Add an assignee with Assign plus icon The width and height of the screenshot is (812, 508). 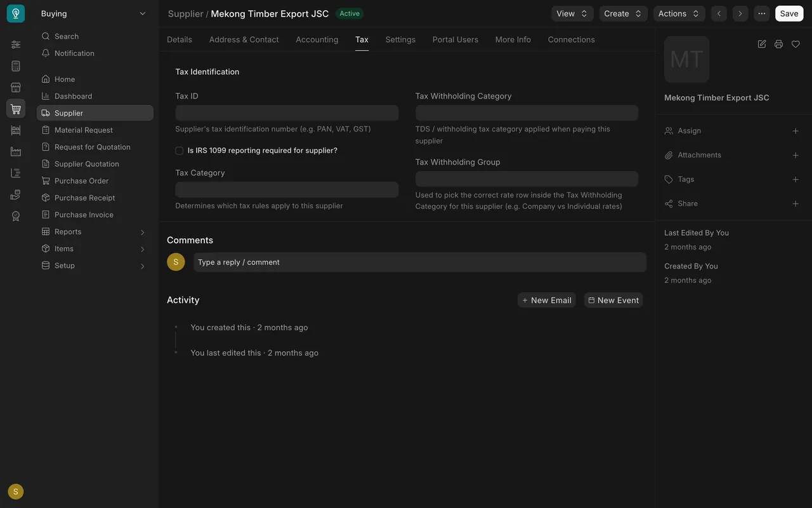click(796, 131)
